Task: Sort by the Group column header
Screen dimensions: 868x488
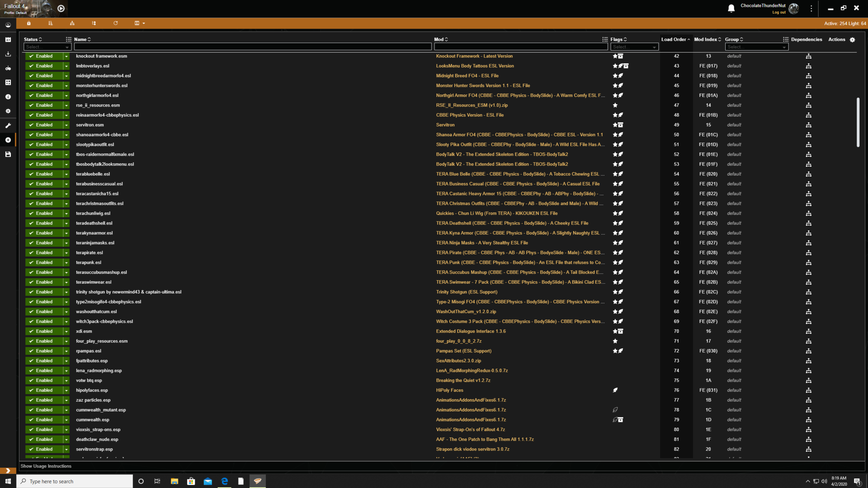Action: coord(734,39)
